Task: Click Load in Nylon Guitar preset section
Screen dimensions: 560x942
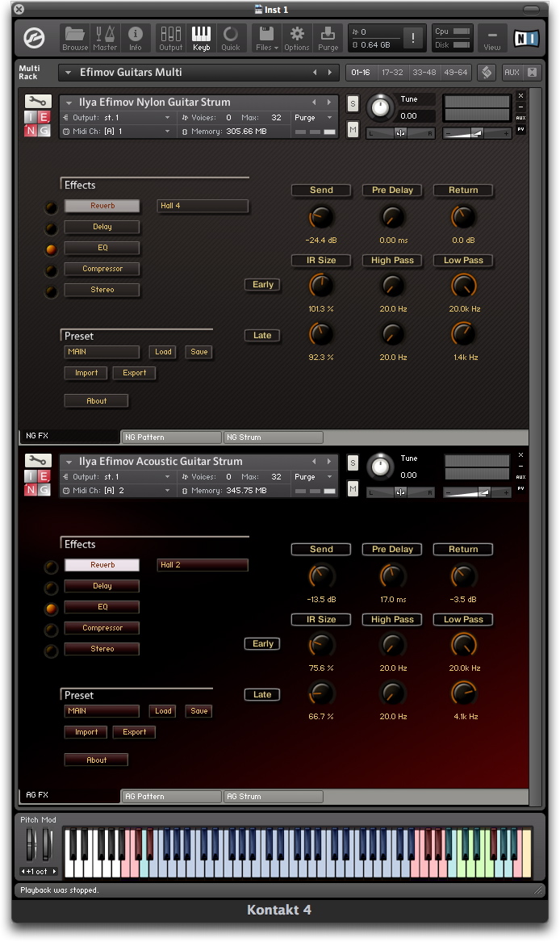Action: pos(163,352)
